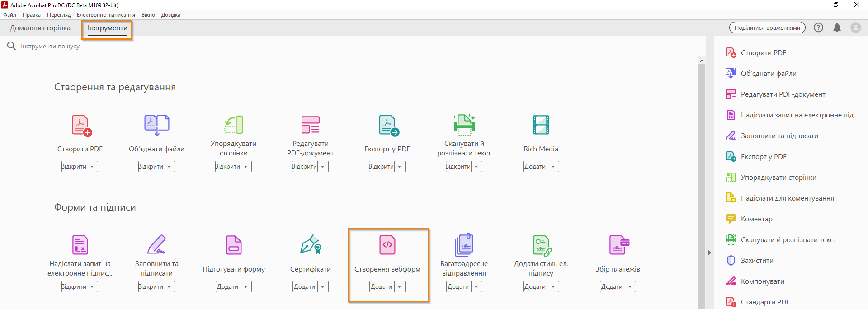Open the user profile avatar icon
Screen dimensions: 868x309
[856, 28]
